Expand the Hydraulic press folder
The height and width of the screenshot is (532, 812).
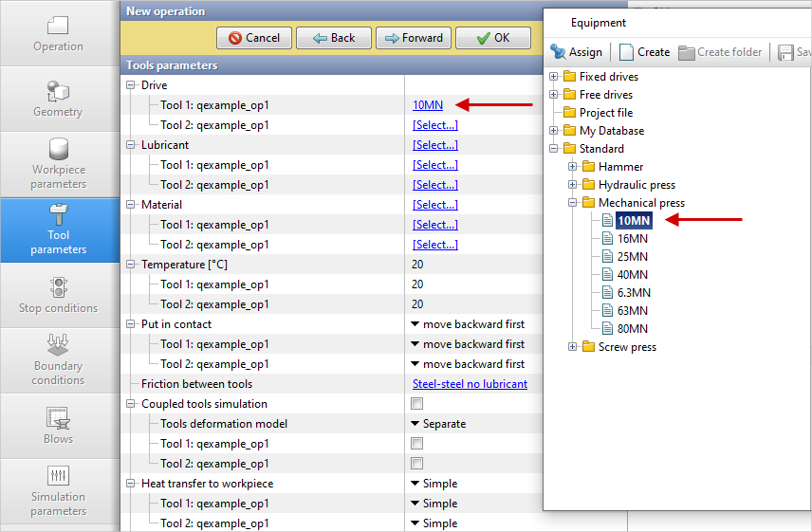(x=572, y=185)
